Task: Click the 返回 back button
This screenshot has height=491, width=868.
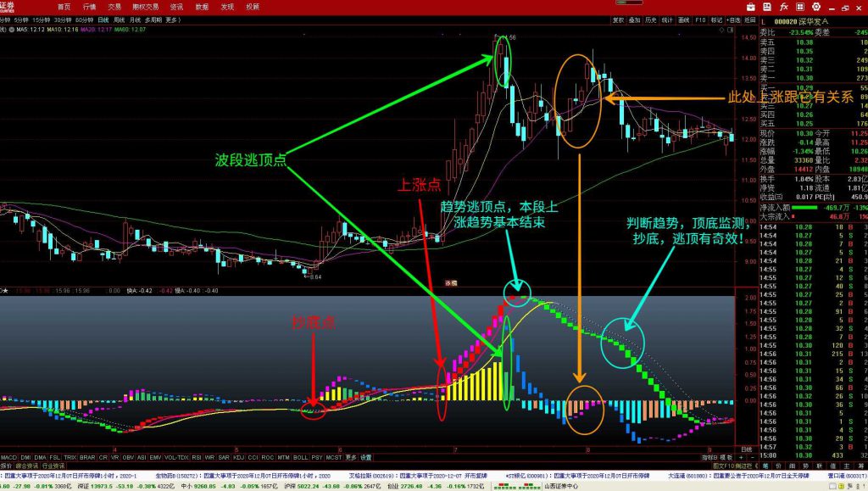Action: click(749, 19)
